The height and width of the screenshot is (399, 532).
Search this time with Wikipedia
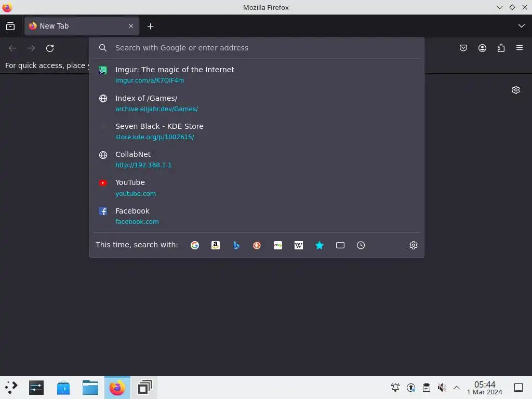tap(299, 245)
